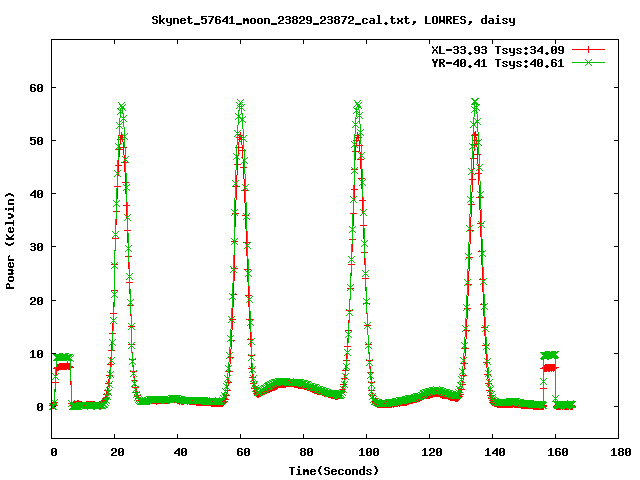Click the Power (Kelvin) axis label
This screenshot has width=640, height=480.
tap(10, 241)
